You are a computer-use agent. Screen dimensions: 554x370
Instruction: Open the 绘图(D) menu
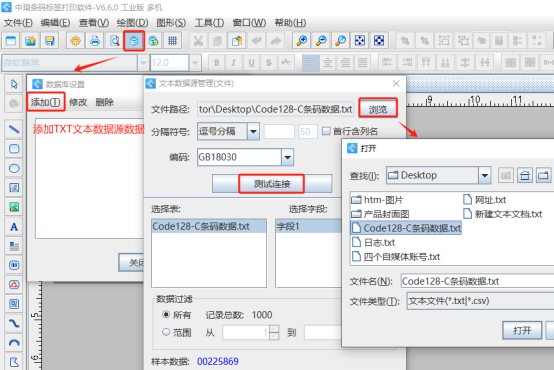click(x=132, y=23)
